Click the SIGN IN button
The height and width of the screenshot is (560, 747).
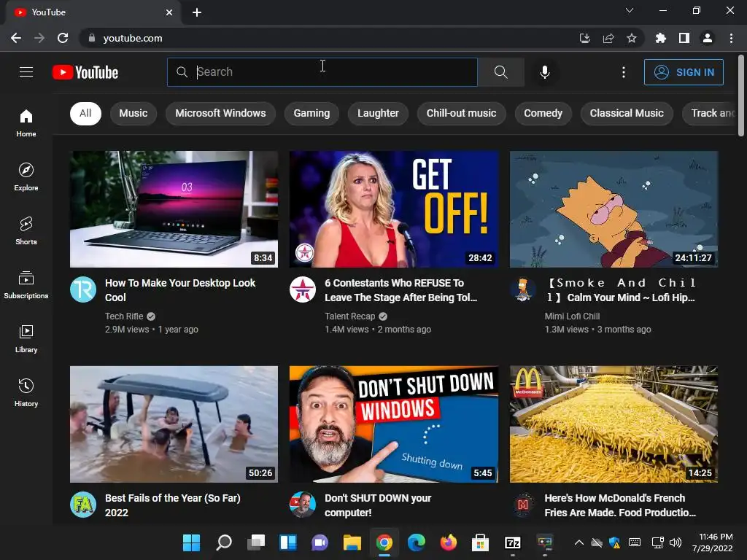pyautogui.click(x=684, y=72)
